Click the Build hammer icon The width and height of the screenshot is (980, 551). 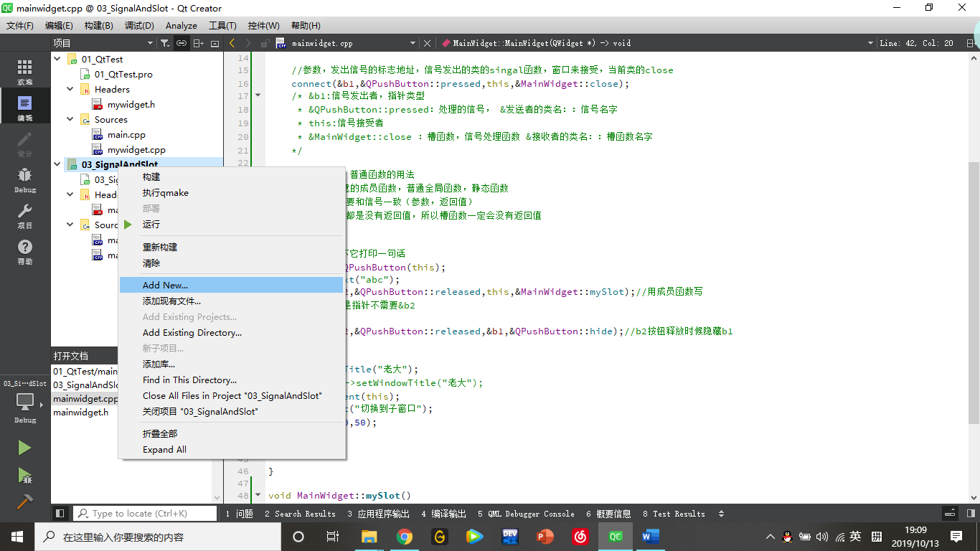[x=24, y=501]
